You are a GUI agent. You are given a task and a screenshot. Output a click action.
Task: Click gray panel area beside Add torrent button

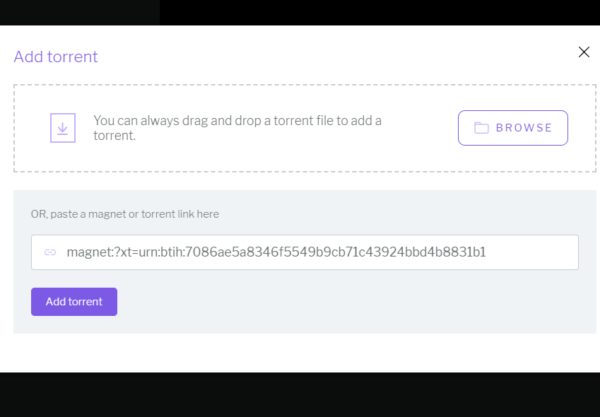coord(344,301)
